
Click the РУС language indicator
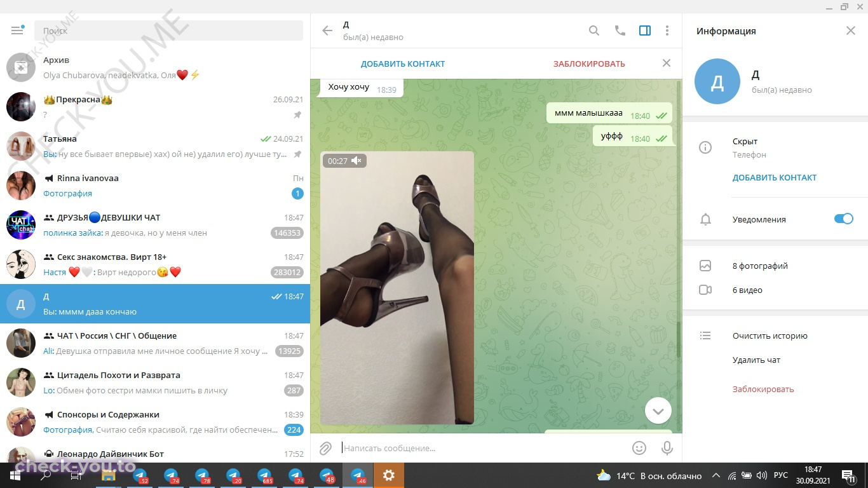(x=781, y=475)
